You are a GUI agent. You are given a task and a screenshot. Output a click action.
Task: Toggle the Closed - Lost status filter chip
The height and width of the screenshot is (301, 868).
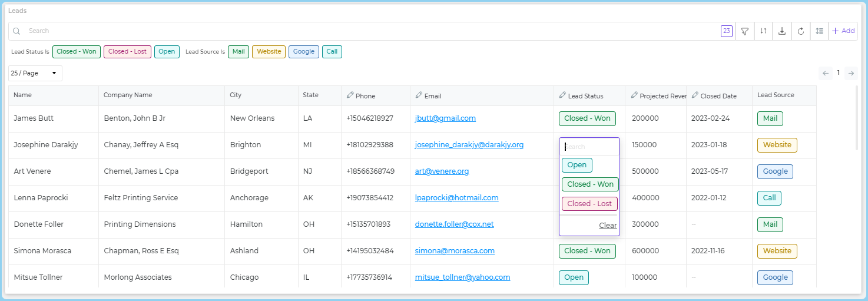[127, 52]
